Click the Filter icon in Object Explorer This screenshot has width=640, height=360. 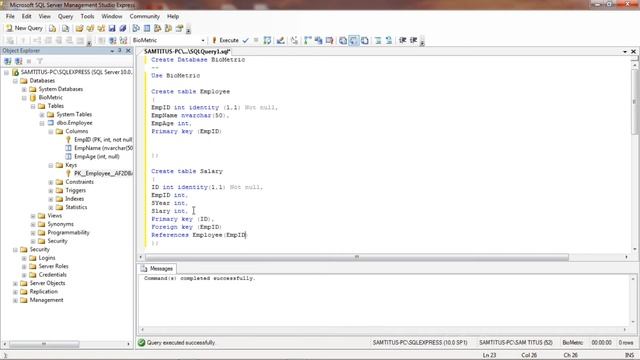click(40, 61)
